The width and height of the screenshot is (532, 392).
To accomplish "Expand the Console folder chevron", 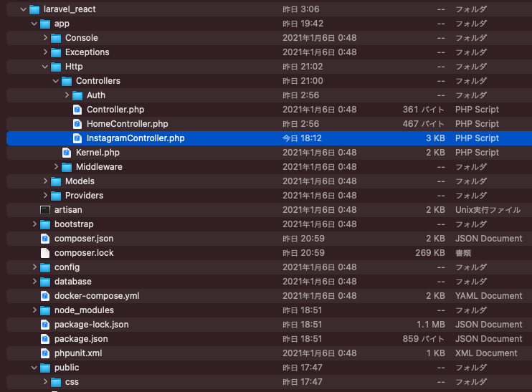I will click(45, 38).
